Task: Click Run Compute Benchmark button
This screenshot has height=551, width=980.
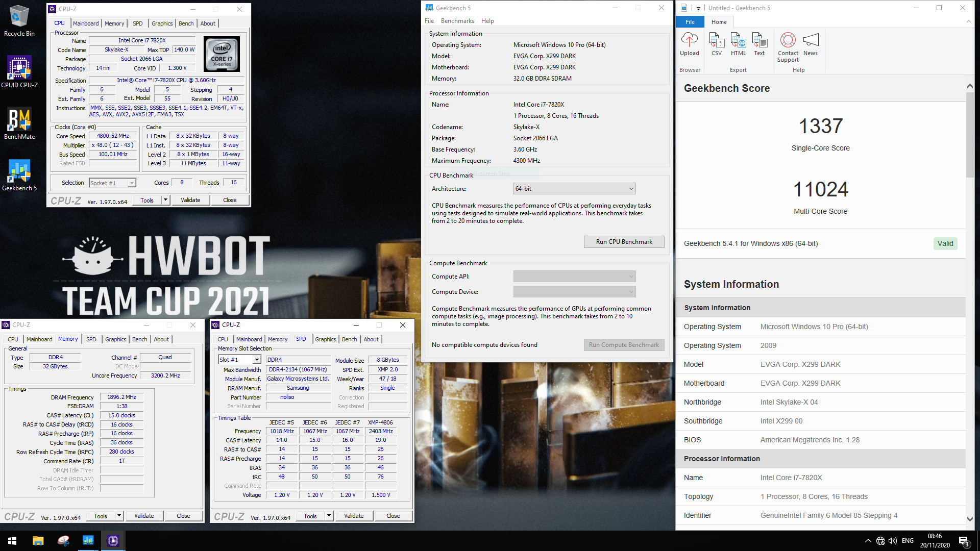Action: 624,345
